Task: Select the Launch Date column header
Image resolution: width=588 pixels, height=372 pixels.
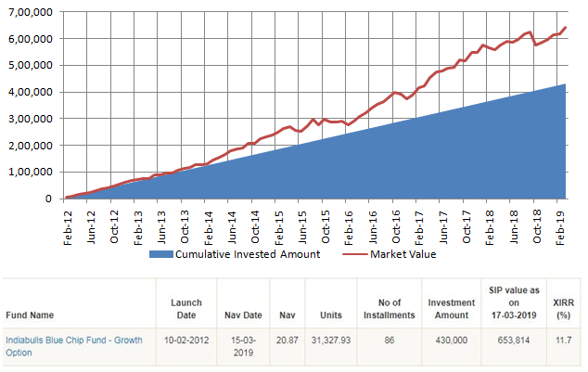Action: pyautogui.click(x=185, y=308)
